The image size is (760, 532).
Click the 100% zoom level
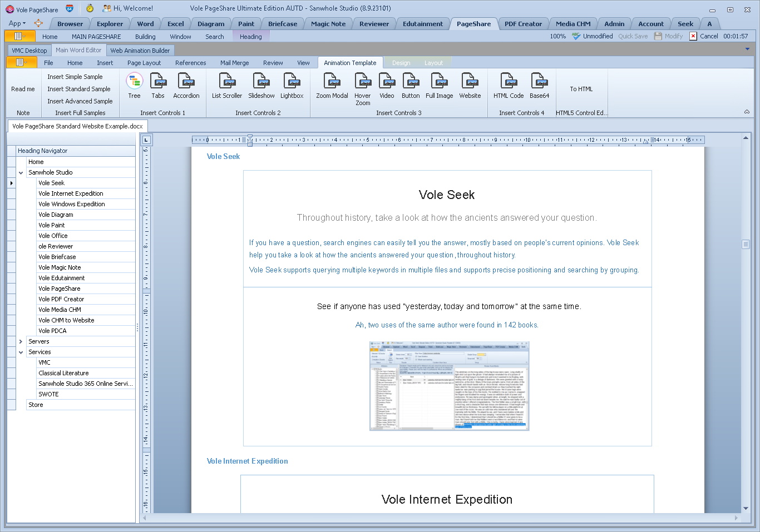click(x=558, y=36)
